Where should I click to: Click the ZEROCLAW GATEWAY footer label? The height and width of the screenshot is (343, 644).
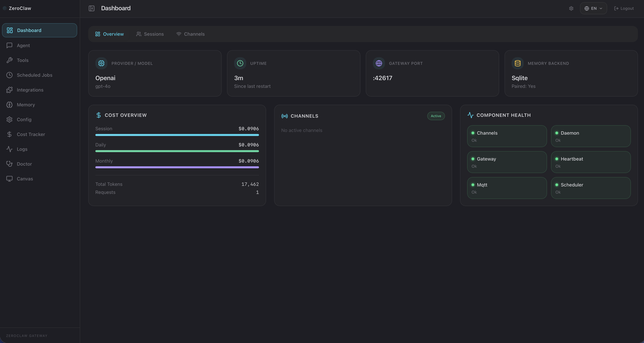point(27,336)
